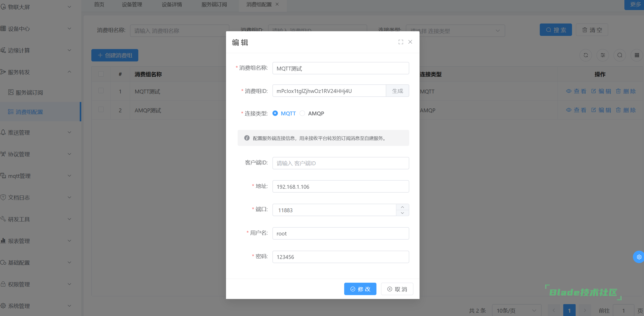The width and height of the screenshot is (644, 316).
Task: Select the MQTT connection type radio
Action: tap(275, 113)
